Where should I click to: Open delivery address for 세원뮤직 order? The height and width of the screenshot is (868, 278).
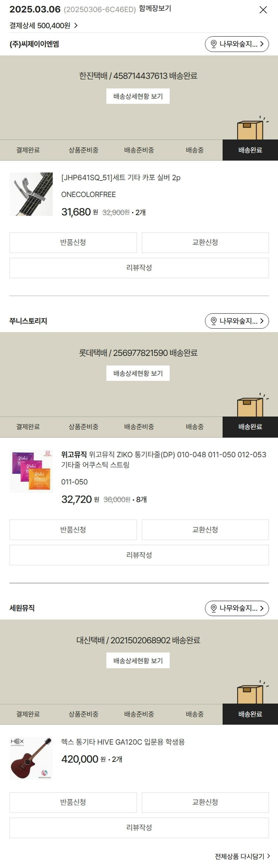coord(237,608)
